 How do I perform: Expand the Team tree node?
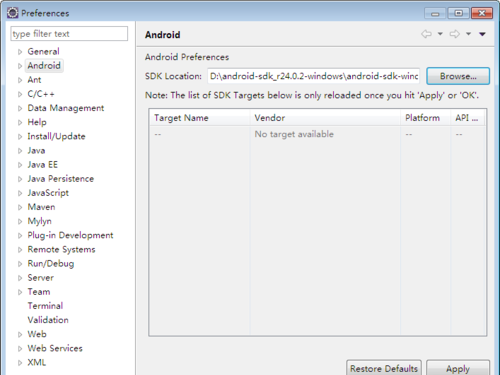20,292
